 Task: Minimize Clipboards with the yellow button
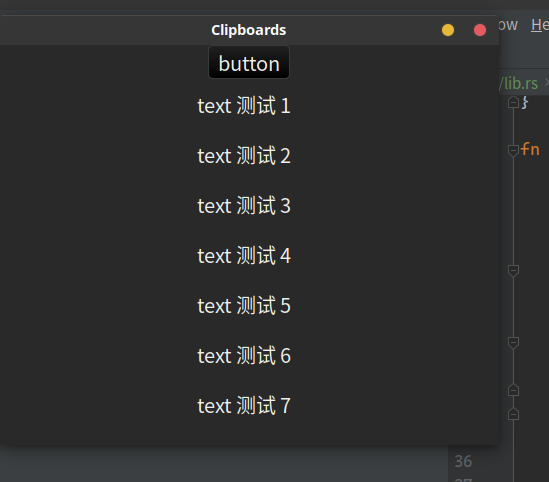click(448, 30)
